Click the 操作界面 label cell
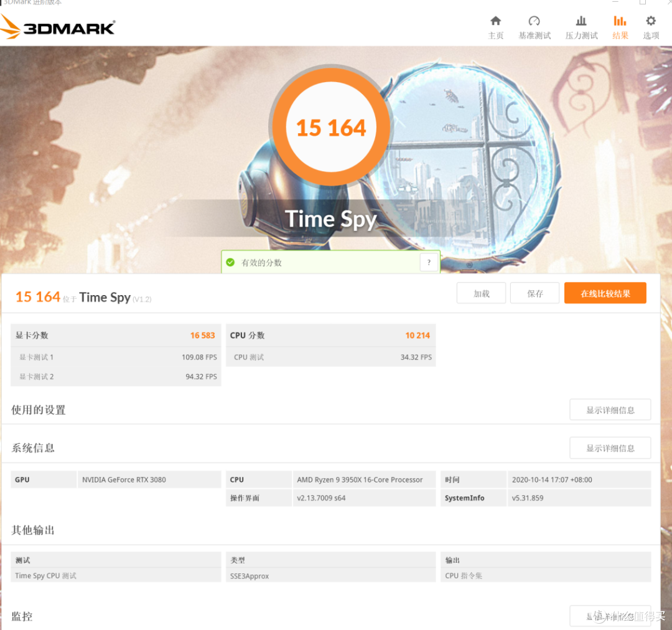This screenshot has height=630, width=672. [x=259, y=498]
